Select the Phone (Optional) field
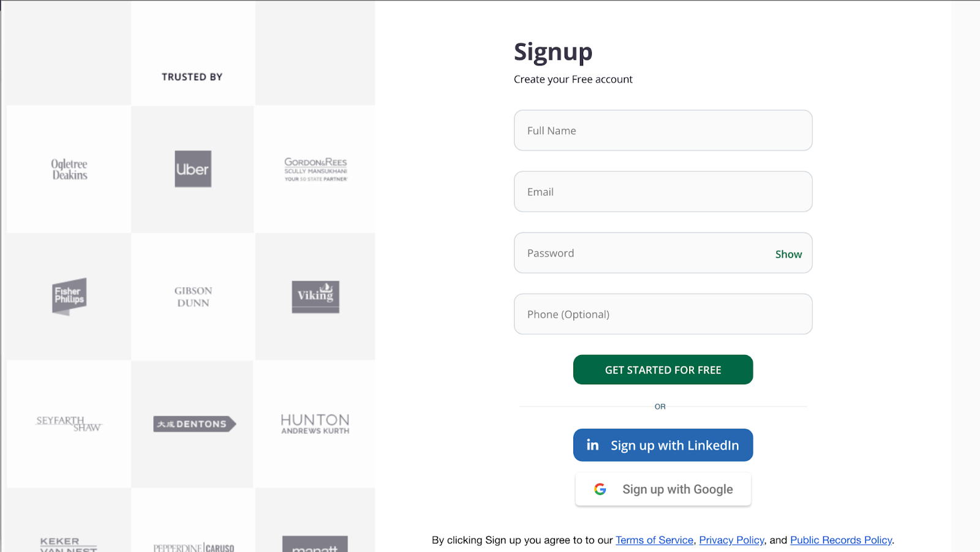The image size is (980, 552). [663, 314]
